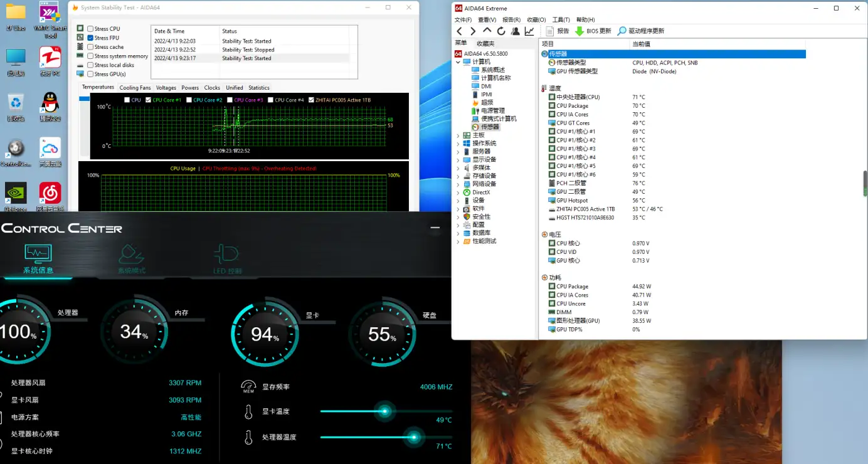Expand the 服务器 tree node
The image size is (868, 464).
pyautogui.click(x=458, y=151)
